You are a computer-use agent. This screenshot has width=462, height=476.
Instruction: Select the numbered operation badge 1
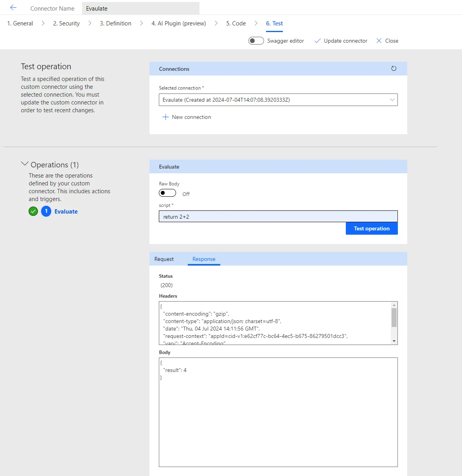click(46, 212)
